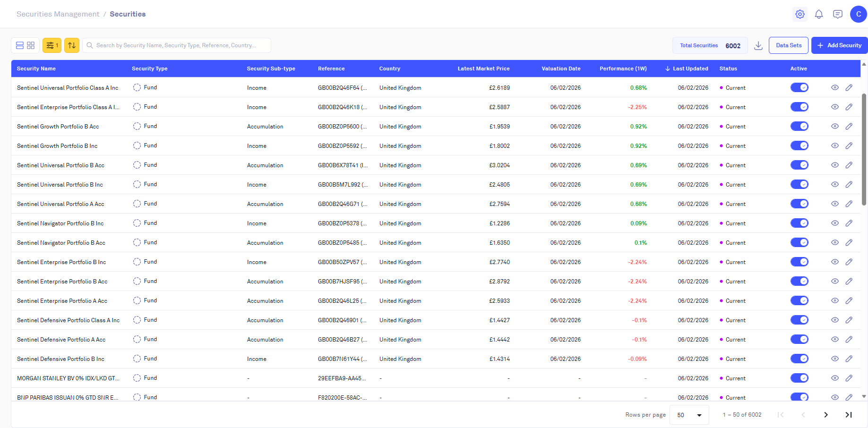Click the Add Security button
The height and width of the screenshot is (428, 868).
click(839, 45)
